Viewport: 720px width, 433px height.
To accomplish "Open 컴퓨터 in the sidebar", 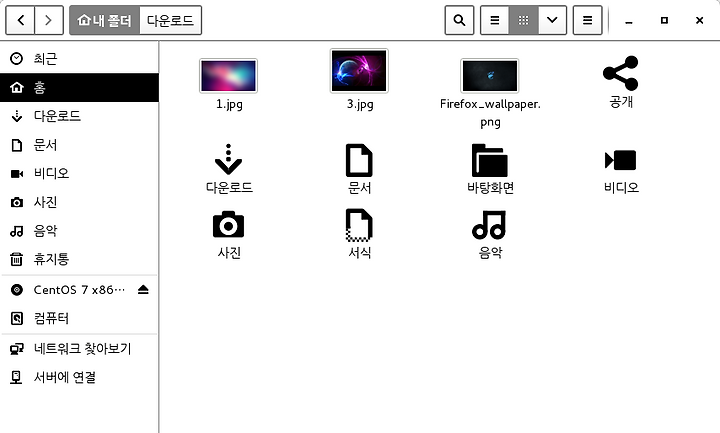I will tap(79, 318).
